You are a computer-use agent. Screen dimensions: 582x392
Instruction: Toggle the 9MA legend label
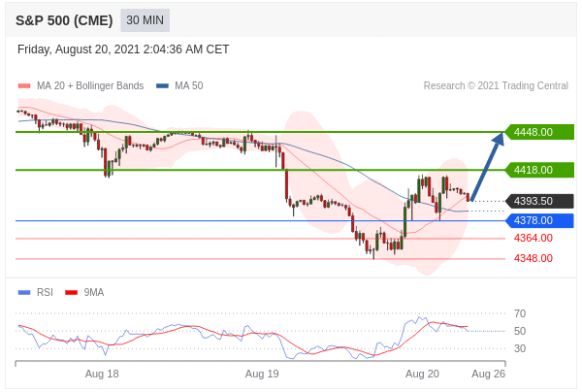(94, 292)
